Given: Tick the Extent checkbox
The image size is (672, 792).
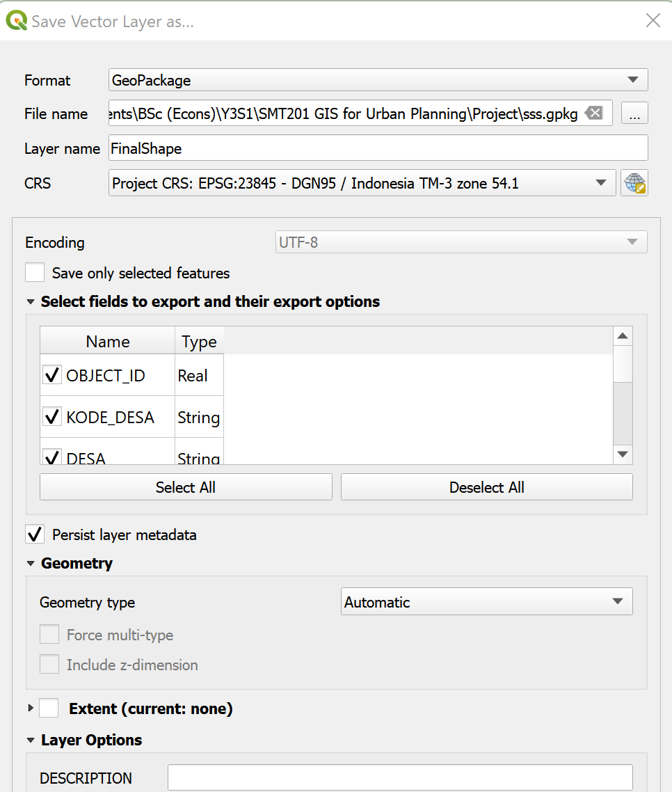Looking at the screenshot, I should coord(49,708).
